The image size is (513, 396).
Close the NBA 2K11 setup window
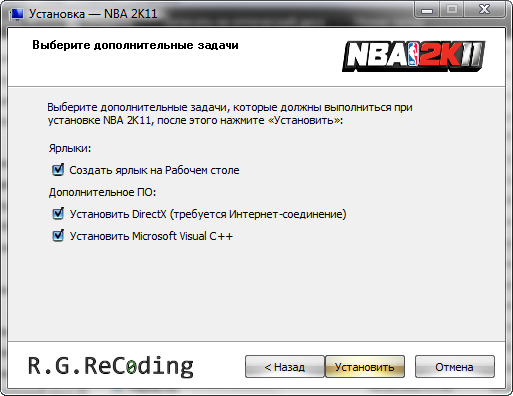(x=484, y=10)
